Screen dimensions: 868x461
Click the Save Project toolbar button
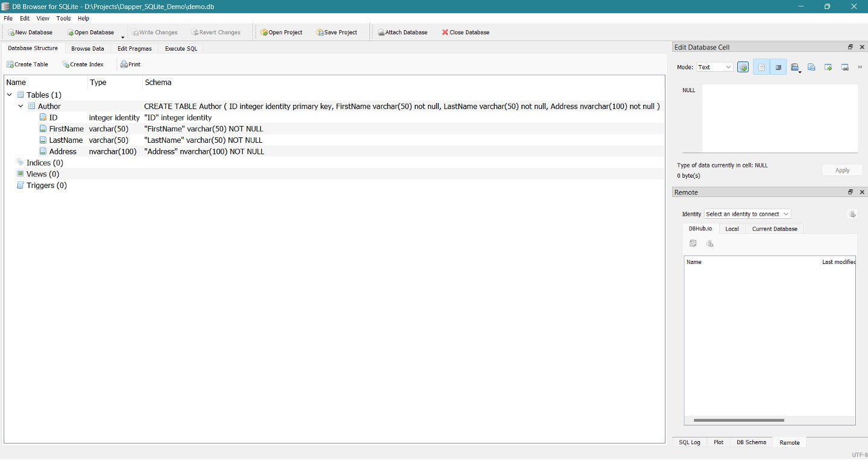click(x=337, y=33)
